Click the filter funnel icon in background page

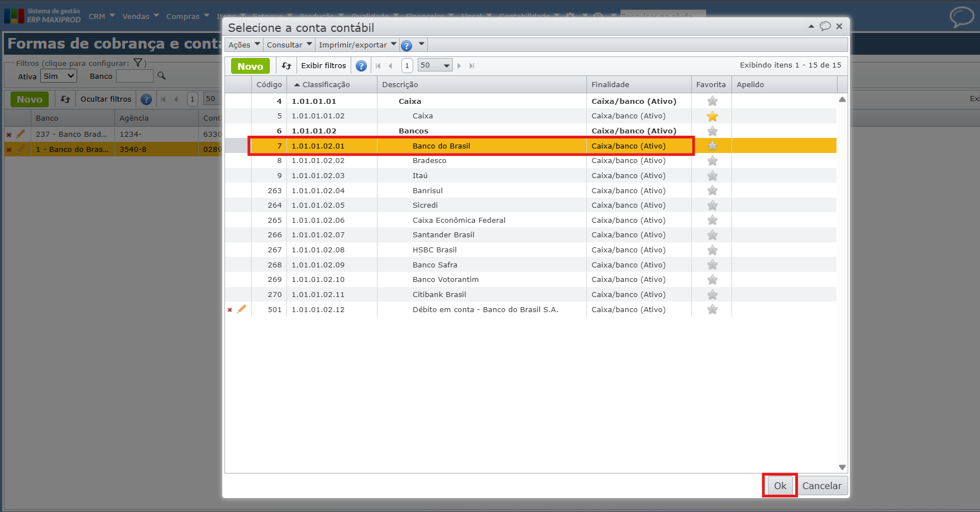pyautogui.click(x=138, y=63)
